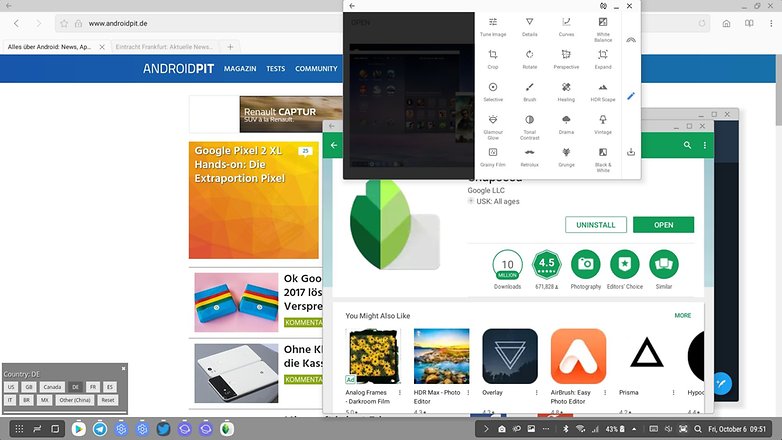Click MORE in You Might Also Like

pos(683,315)
